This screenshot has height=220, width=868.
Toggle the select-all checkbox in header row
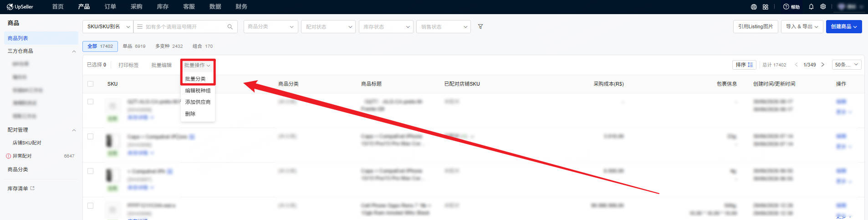(x=90, y=84)
